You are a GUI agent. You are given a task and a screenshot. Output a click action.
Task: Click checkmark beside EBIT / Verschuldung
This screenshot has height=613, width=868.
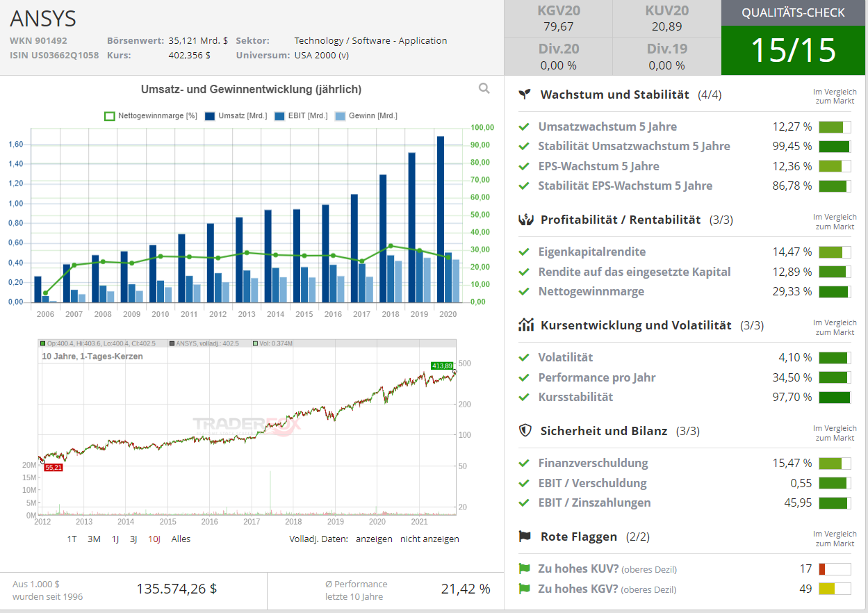click(x=524, y=483)
